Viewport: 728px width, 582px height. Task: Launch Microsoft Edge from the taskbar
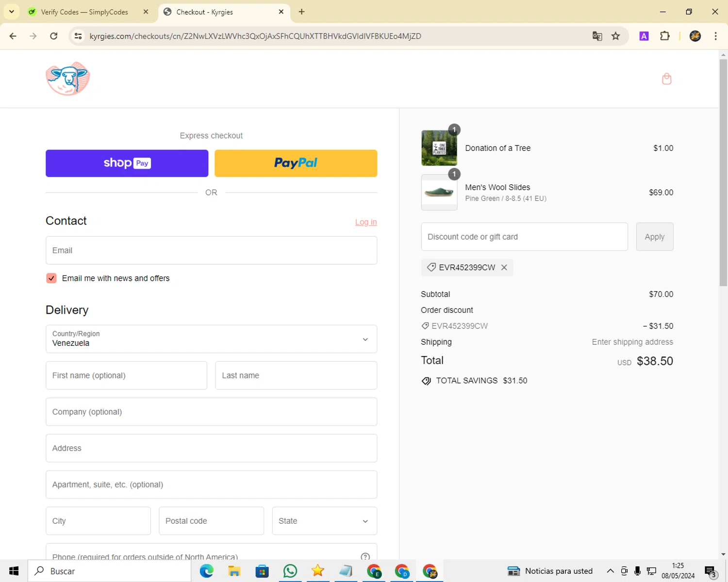coord(207,571)
